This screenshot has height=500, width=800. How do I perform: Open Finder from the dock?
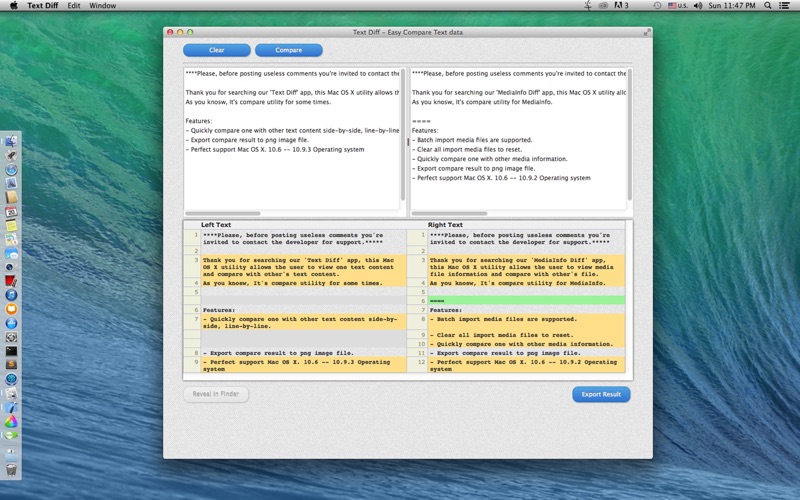(x=11, y=141)
